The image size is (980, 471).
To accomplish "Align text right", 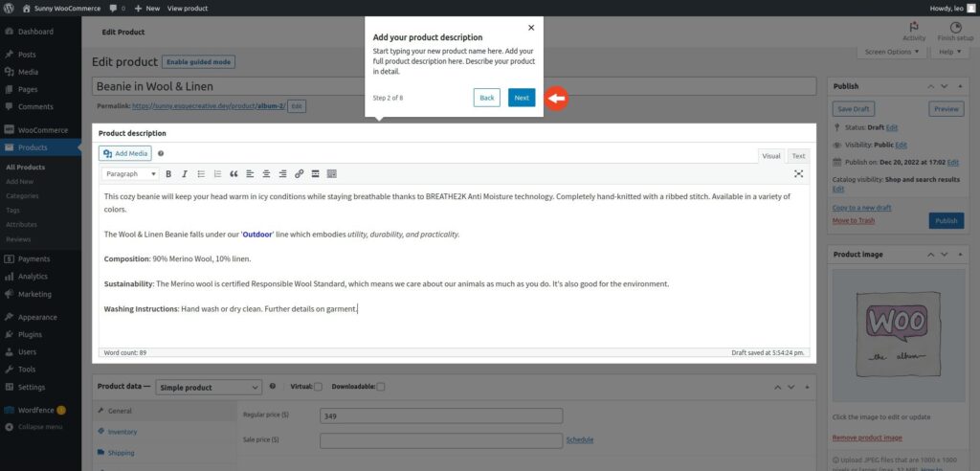I will [x=282, y=174].
